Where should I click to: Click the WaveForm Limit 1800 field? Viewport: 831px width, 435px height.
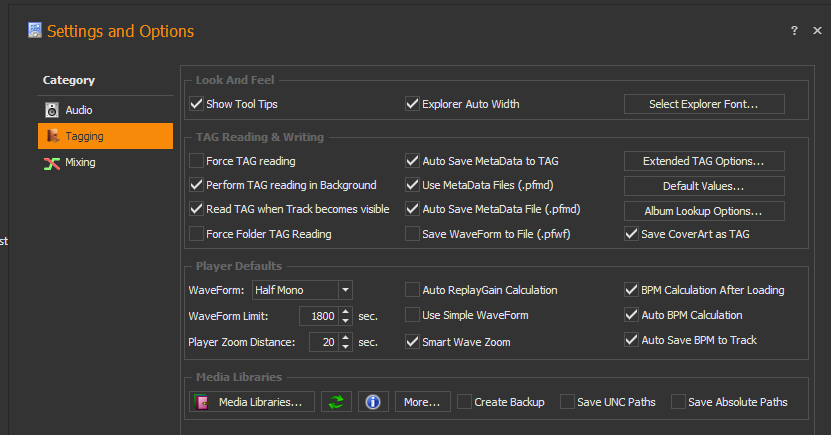tap(320, 316)
